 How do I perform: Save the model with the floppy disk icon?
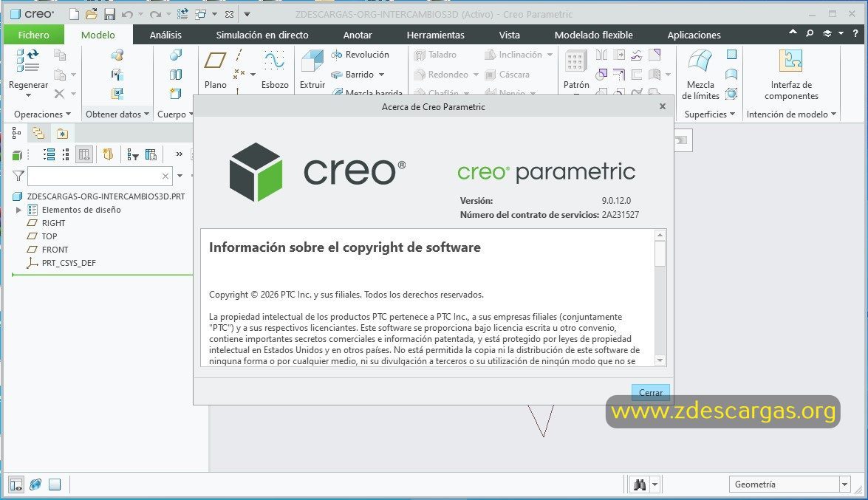109,14
